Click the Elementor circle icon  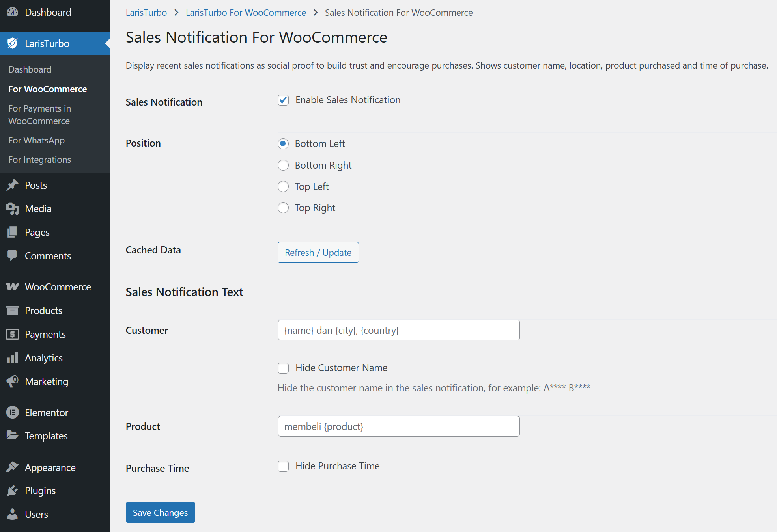(x=12, y=413)
